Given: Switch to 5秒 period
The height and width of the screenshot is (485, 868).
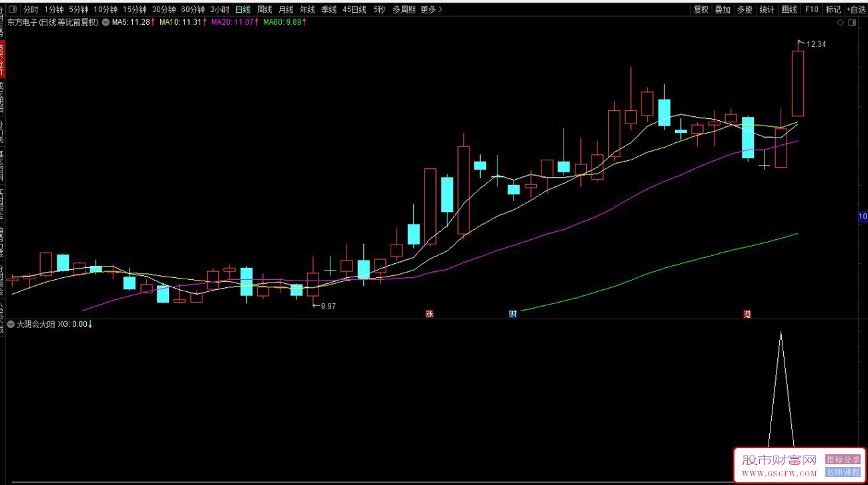Looking at the screenshot, I should tap(379, 9).
